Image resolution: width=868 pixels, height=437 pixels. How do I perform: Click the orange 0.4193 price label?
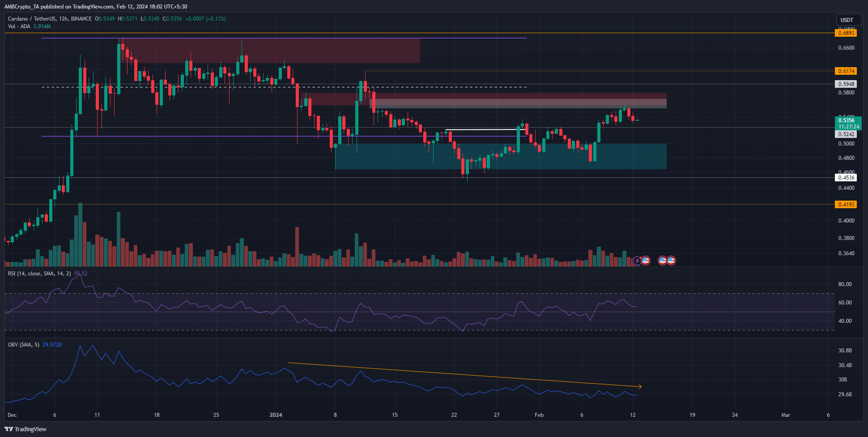(x=846, y=205)
